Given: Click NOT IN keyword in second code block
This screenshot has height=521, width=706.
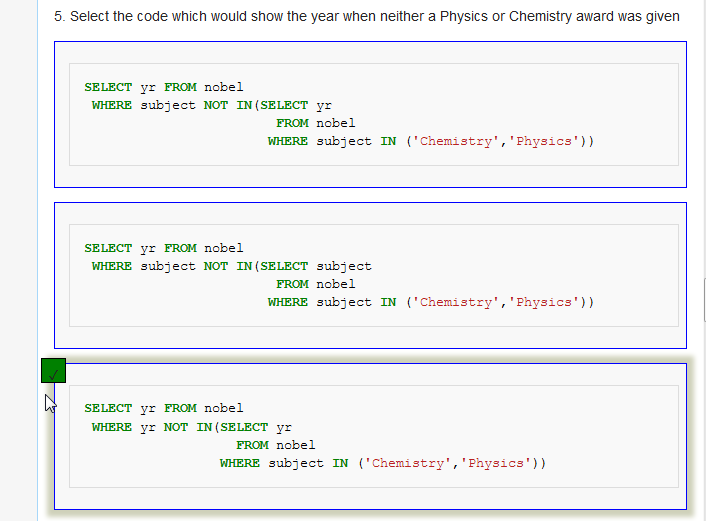Looking at the screenshot, I should pyautogui.click(x=227, y=266).
